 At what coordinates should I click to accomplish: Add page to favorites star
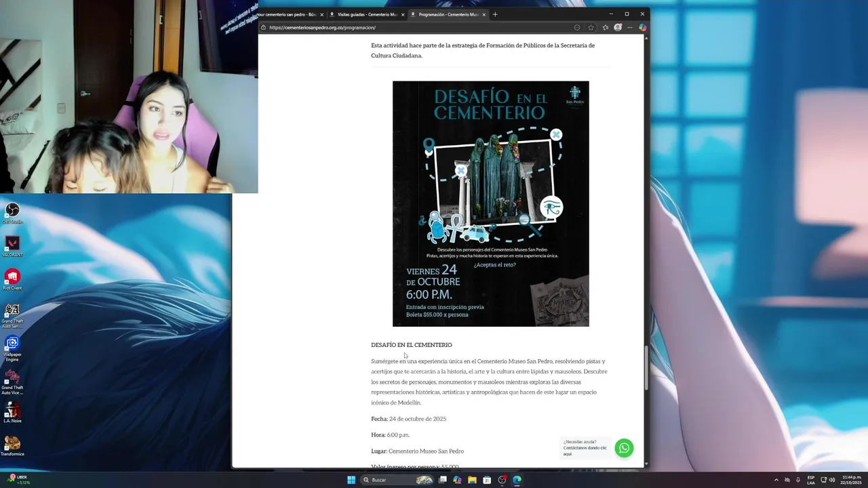click(x=591, y=28)
